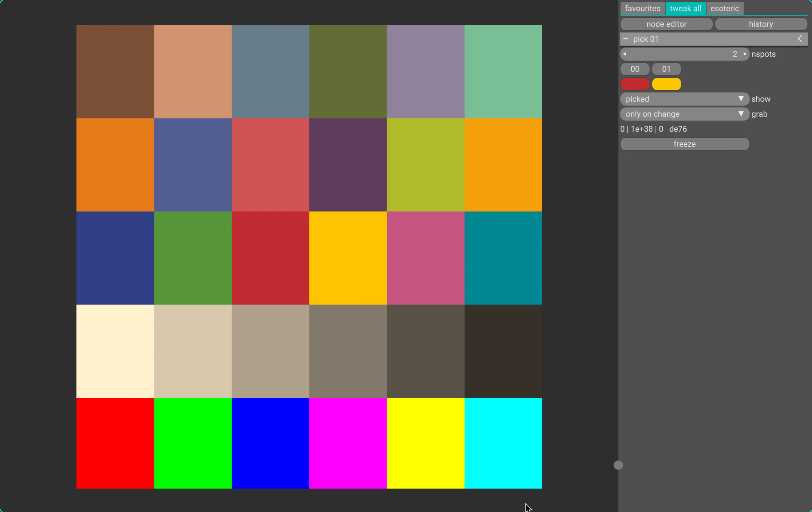The width and height of the screenshot is (812, 512).
Task: Click the scrollbar handle on the right panel
Action: (x=619, y=465)
